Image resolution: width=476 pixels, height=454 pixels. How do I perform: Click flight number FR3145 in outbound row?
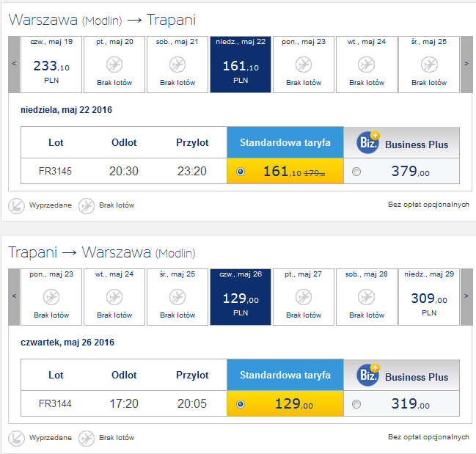point(56,172)
